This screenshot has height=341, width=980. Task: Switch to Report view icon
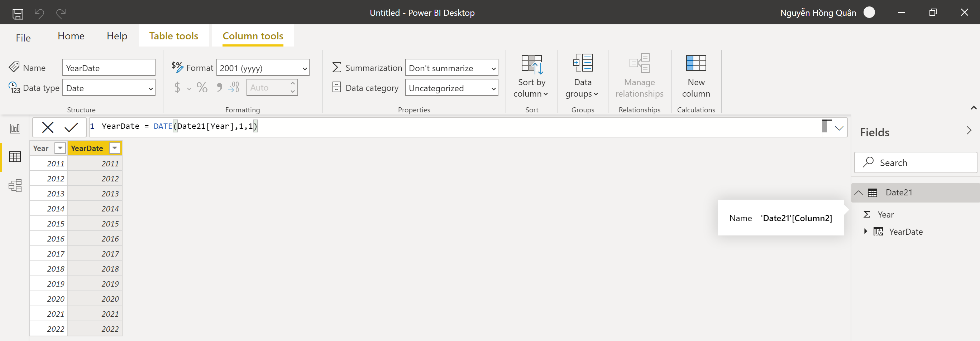click(15, 128)
